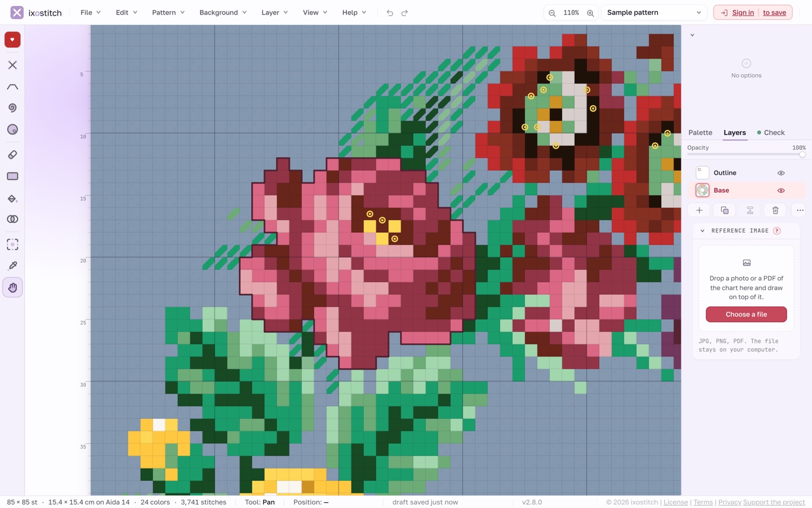This screenshot has width=812, height=508.
Task: Open the Sample pattern dropdown
Action: (654, 13)
